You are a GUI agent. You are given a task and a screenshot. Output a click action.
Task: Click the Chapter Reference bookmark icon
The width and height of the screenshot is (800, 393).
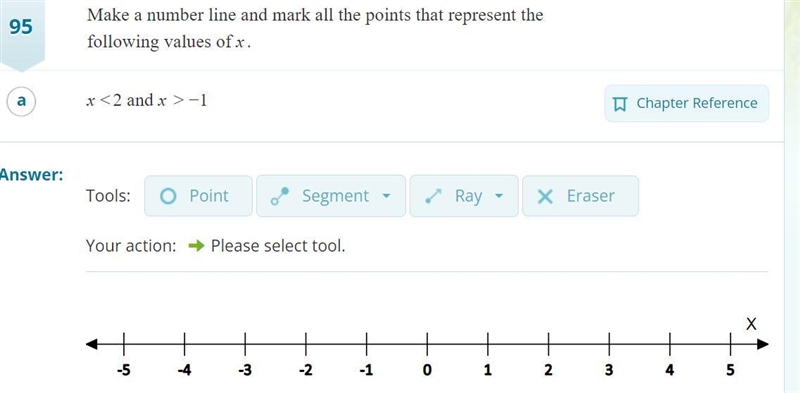coord(619,104)
